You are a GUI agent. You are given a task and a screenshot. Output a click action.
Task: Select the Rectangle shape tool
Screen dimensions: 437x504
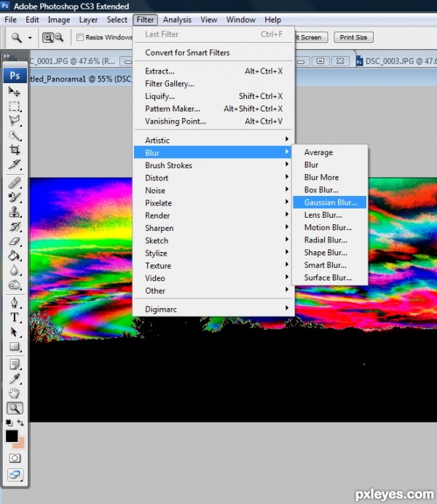[x=14, y=347]
